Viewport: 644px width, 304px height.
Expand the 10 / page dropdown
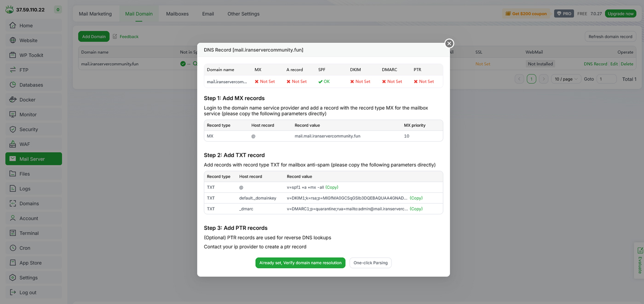566,79
